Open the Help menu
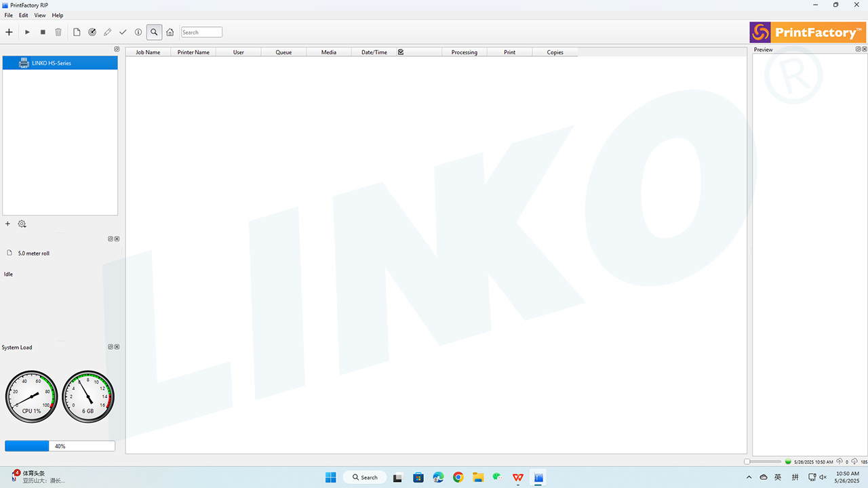This screenshot has height=488, width=868. pyautogui.click(x=58, y=15)
